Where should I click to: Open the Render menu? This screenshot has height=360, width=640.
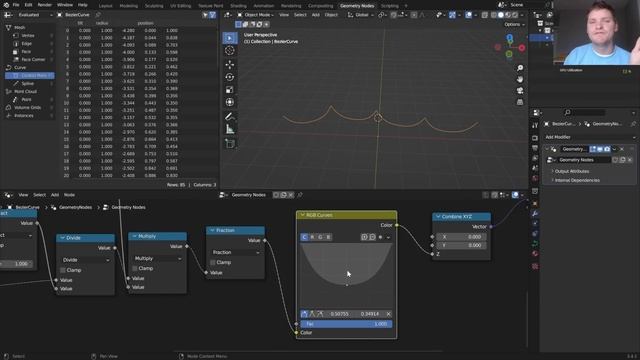pos(44,5)
